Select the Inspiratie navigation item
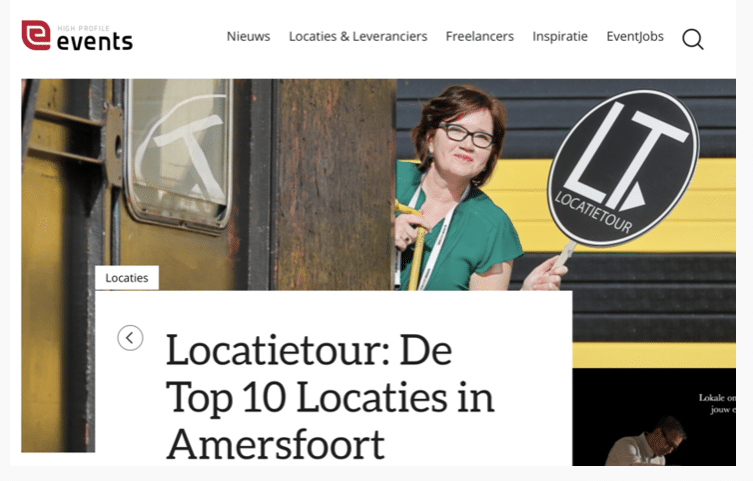753x481 pixels. (x=560, y=36)
